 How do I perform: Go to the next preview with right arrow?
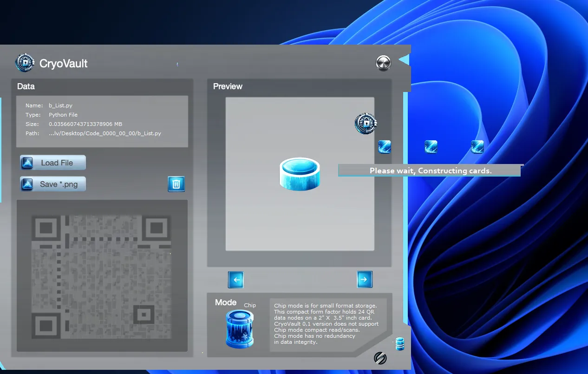[x=364, y=279]
